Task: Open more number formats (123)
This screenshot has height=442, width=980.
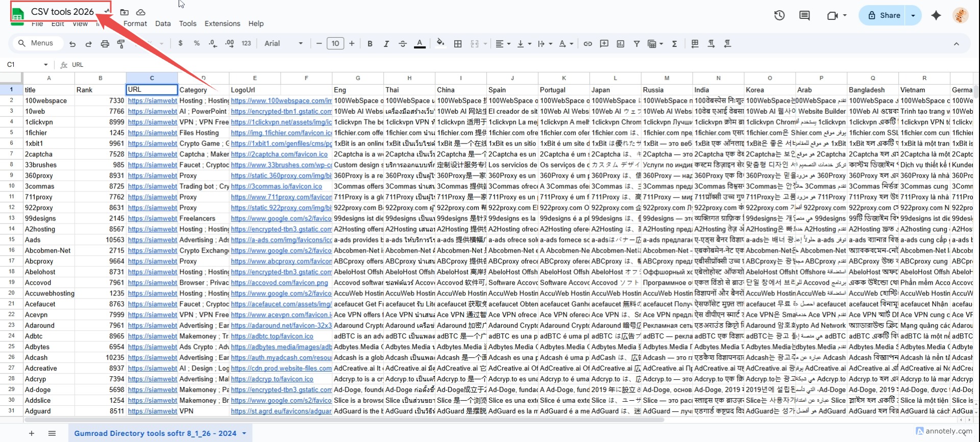Action: [246, 43]
